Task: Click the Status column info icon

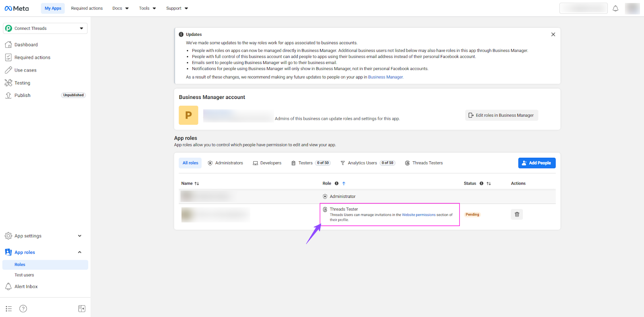Action: point(481,183)
